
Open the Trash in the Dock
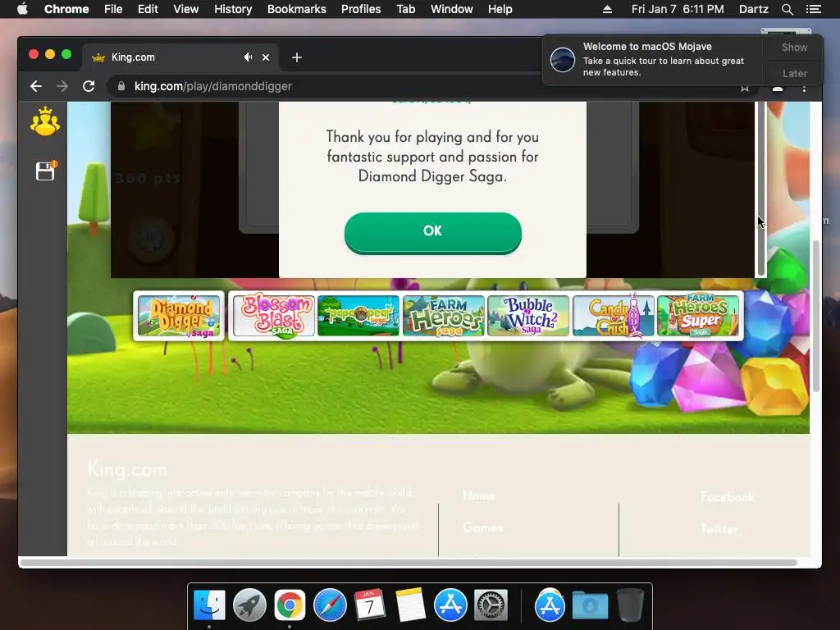[630, 605]
